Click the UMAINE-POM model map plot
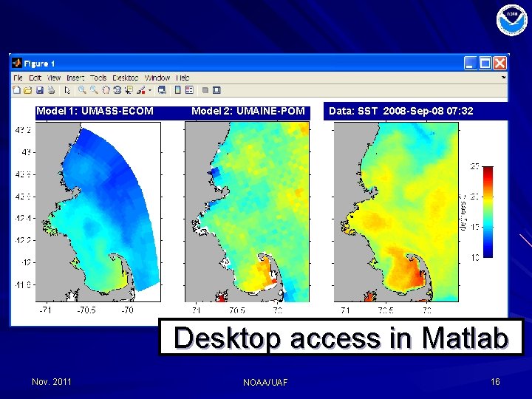The image size is (532, 399). 247,212
